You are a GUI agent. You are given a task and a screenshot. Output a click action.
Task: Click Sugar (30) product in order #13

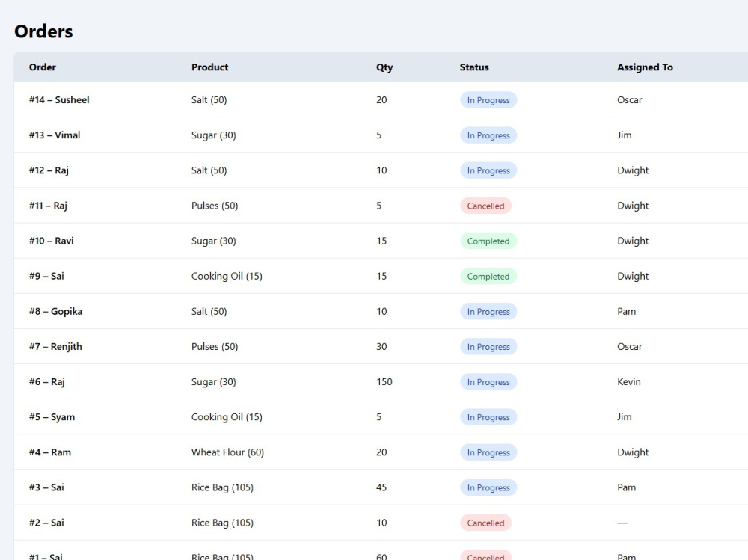[x=214, y=135]
